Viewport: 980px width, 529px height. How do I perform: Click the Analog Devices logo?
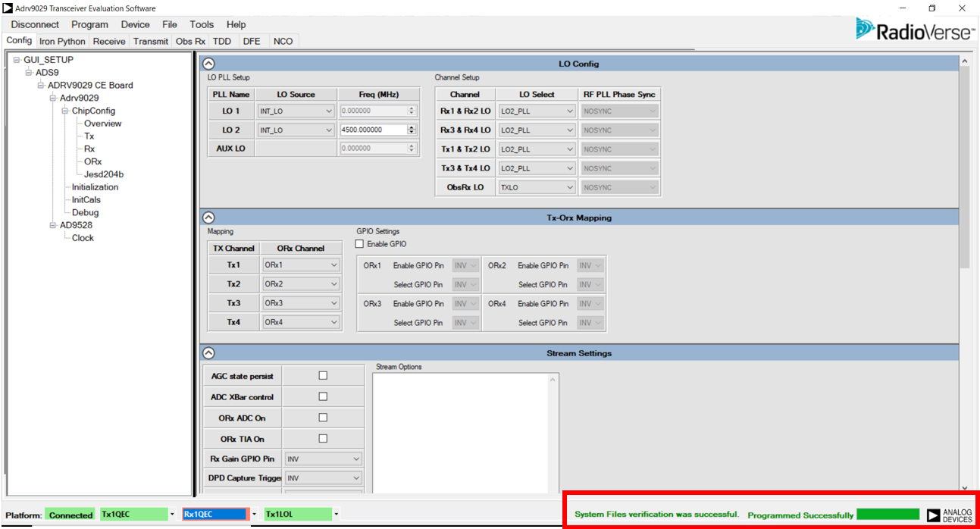(950, 515)
